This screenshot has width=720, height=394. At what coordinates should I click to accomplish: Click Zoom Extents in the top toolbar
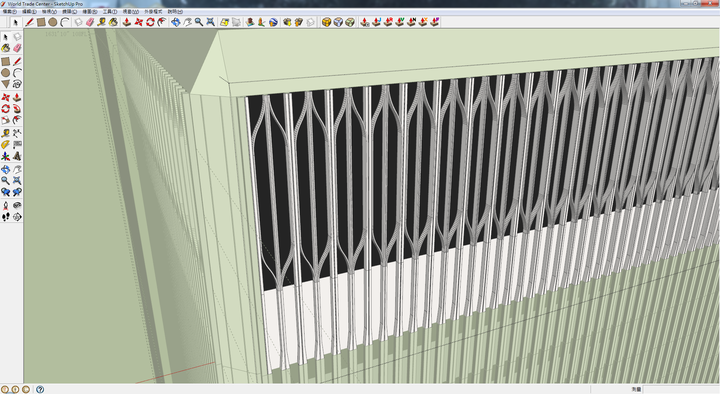[210, 22]
